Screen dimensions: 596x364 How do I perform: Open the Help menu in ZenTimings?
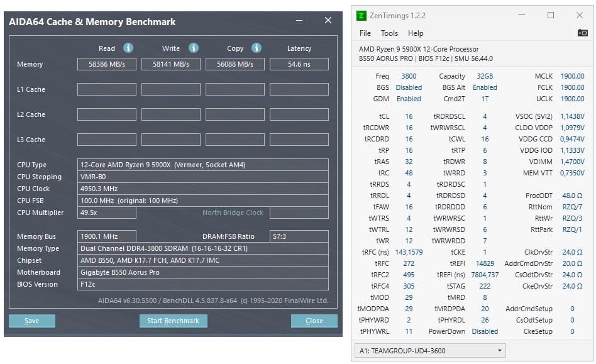416,33
